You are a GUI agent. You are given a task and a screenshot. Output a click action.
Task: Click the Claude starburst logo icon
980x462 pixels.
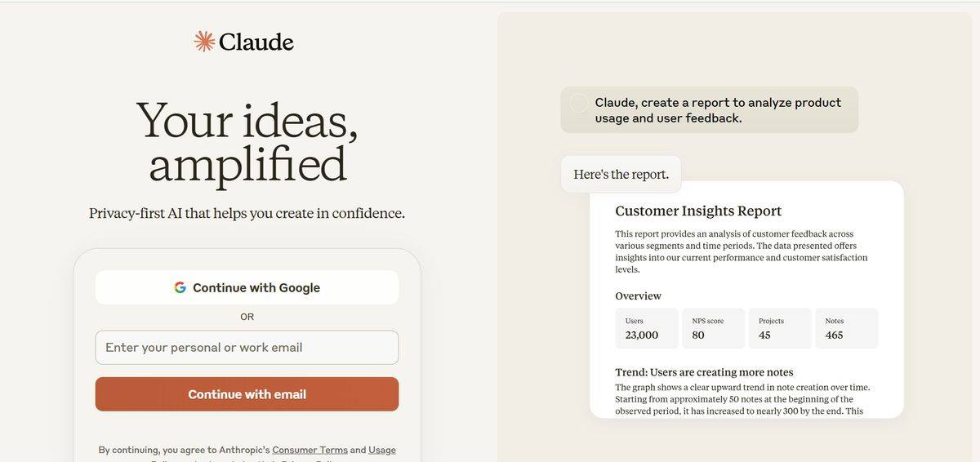204,41
